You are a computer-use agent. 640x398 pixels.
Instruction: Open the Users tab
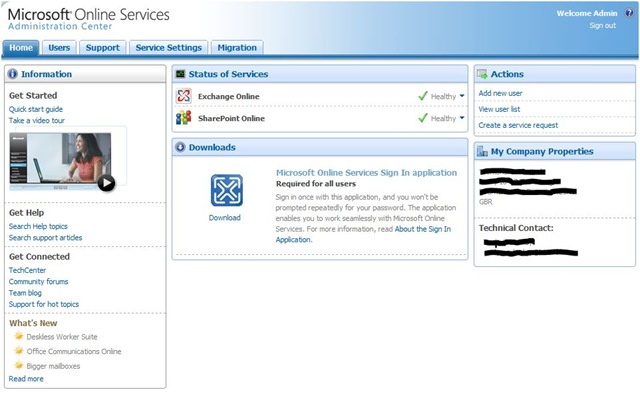tap(59, 48)
